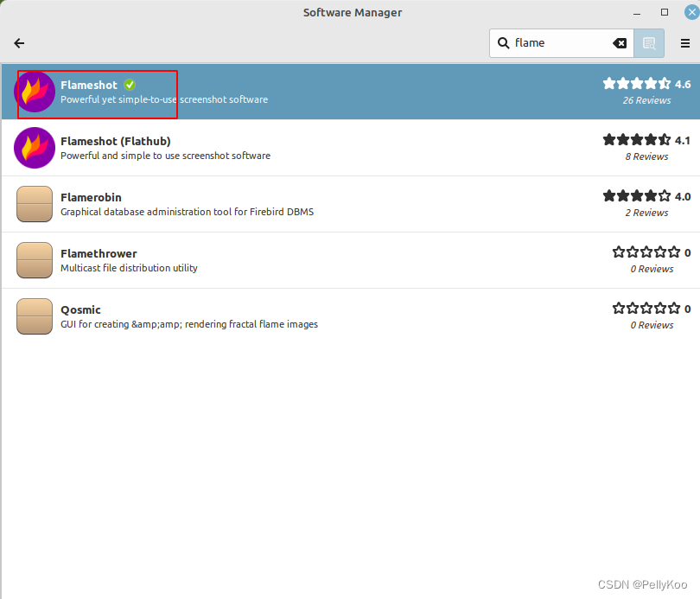Click green installed checkmark next to Flameshot
This screenshot has height=599, width=700.
pos(130,85)
